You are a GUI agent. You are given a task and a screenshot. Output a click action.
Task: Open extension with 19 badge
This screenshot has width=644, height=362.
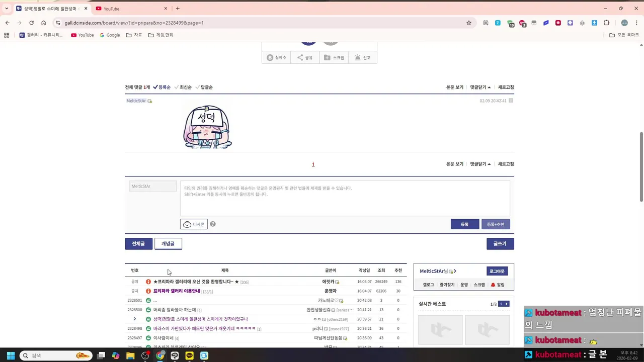point(510,23)
